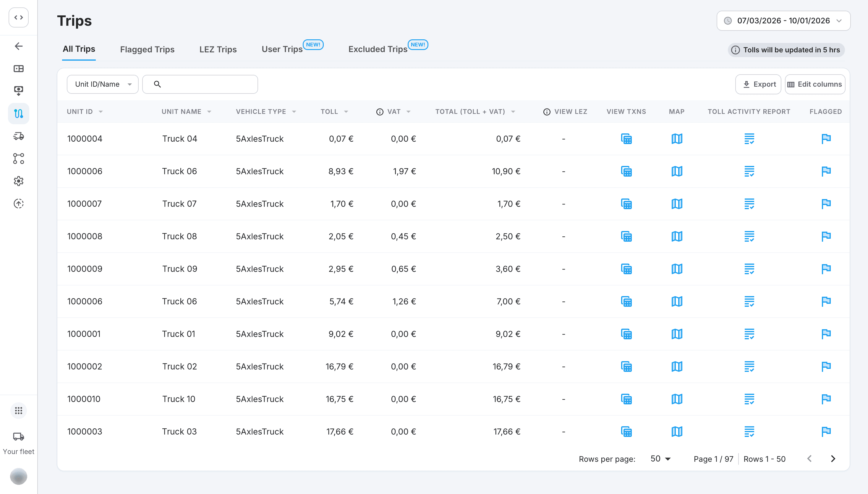Open the fast truck icon in the sidebar

19,136
